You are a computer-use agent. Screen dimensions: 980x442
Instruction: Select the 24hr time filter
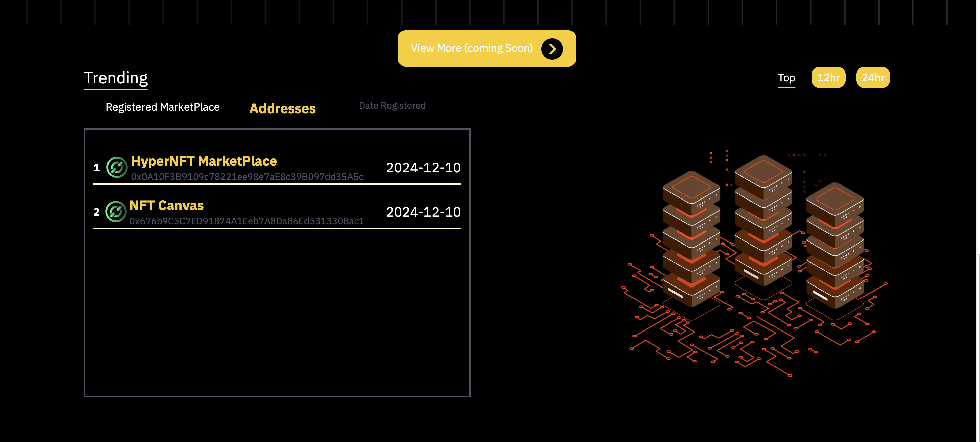pyautogui.click(x=872, y=78)
